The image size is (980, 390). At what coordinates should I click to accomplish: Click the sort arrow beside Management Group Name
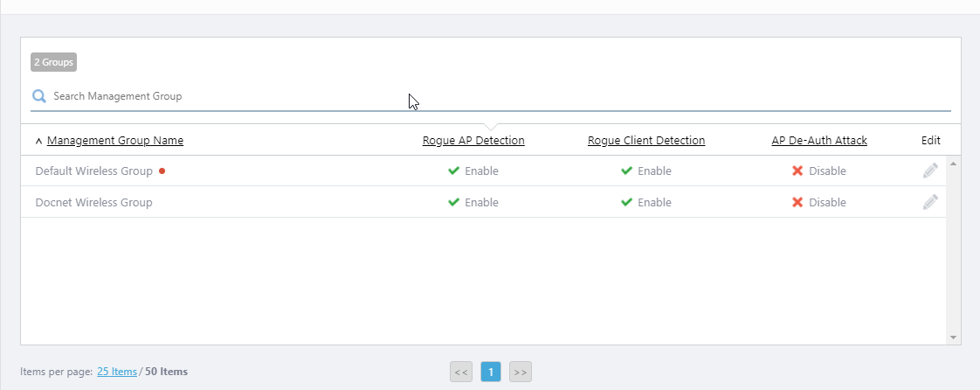coord(38,141)
